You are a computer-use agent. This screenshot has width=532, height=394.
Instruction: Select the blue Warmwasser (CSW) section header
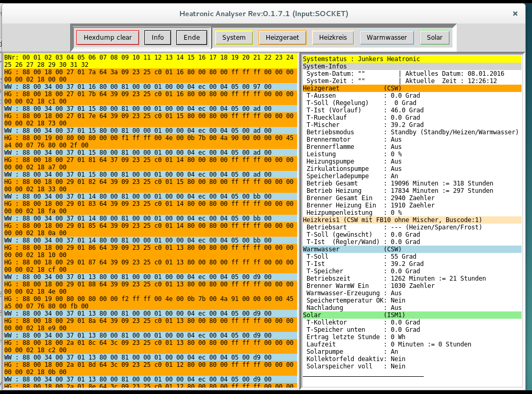pyautogui.click(x=412, y=249)
